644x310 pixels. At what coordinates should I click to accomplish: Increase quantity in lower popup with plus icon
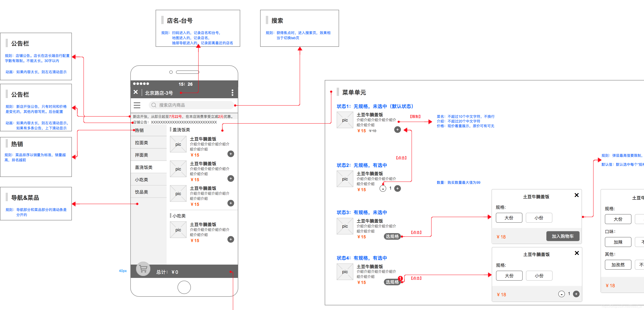coord(576,294)
